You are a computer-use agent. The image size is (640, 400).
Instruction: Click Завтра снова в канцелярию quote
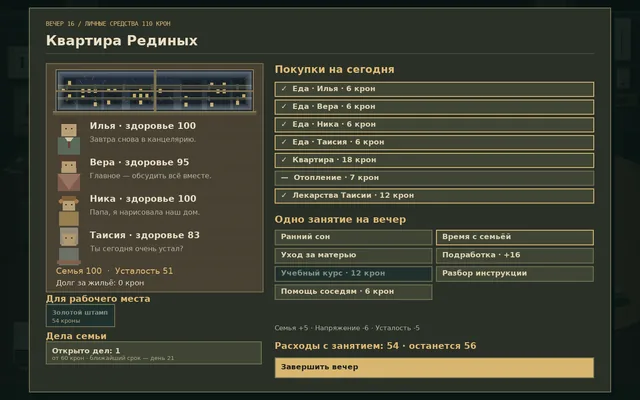143,140
